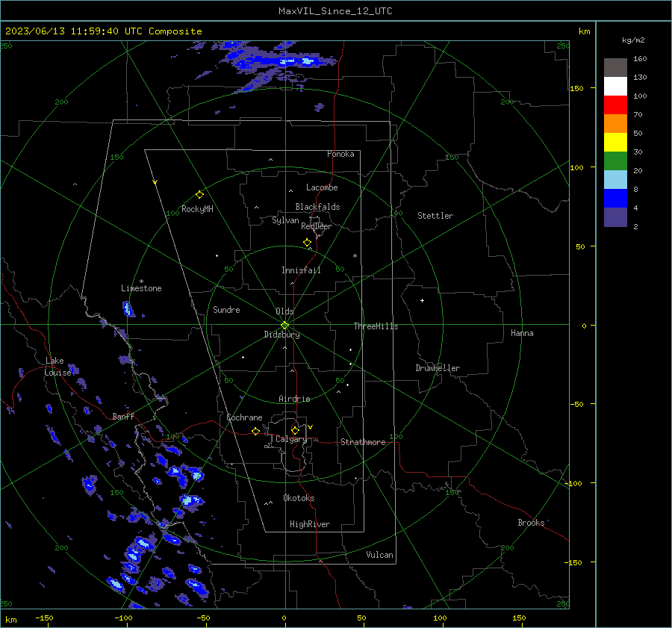Click the Stettler town label
The image size is (672, 628).
(435, 216)
